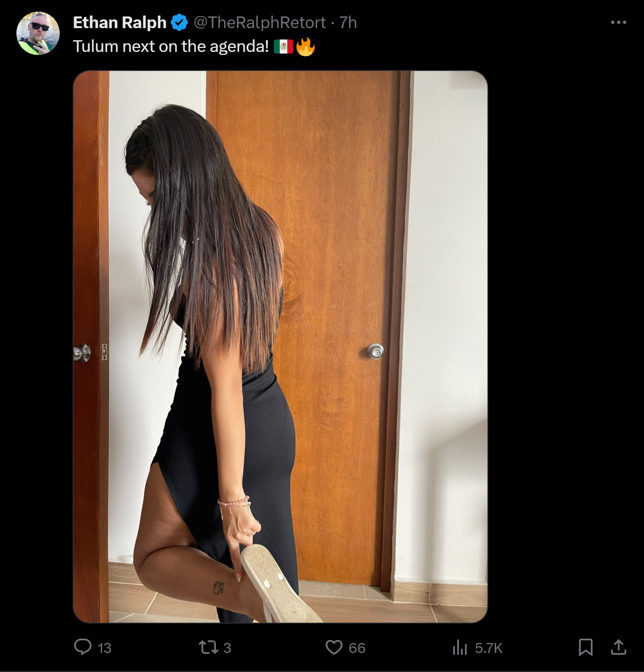Click the like count 66
The image size is (644, 672).
(x=357, y=648)
